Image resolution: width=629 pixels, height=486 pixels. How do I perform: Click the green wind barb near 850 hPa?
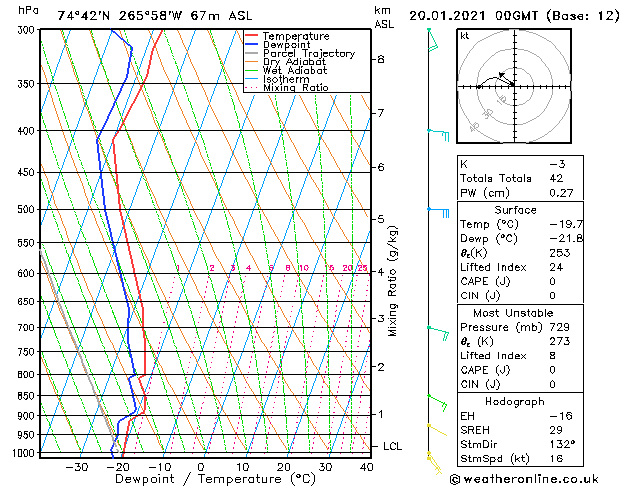(436, 402)
